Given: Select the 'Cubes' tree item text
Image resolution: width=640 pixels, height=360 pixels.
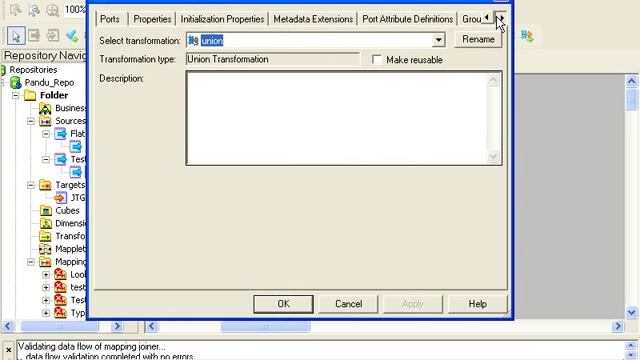Looking at the screenshot, I should [x=67, y=211].
